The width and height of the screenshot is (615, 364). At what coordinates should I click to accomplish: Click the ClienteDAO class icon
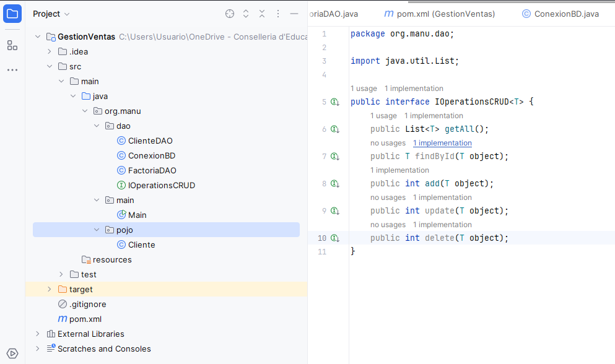click(x=121, y=141)
